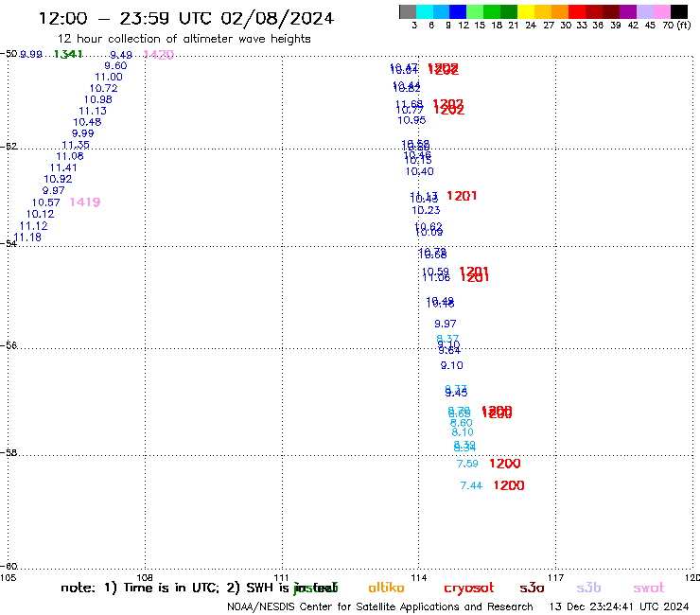Image resolution: width=700 pixels, height=615 pixels.
Task: Select the yellow 24 ft legend swatch
Action: tap(526, 11)
